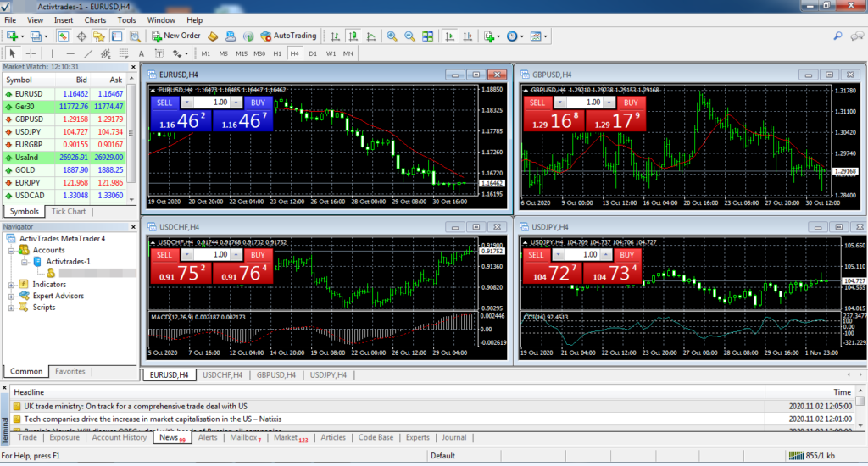Viewport: 868px width, 466px height.
Task: Switch to the Tick Chart tab
Action: [69, 211]
